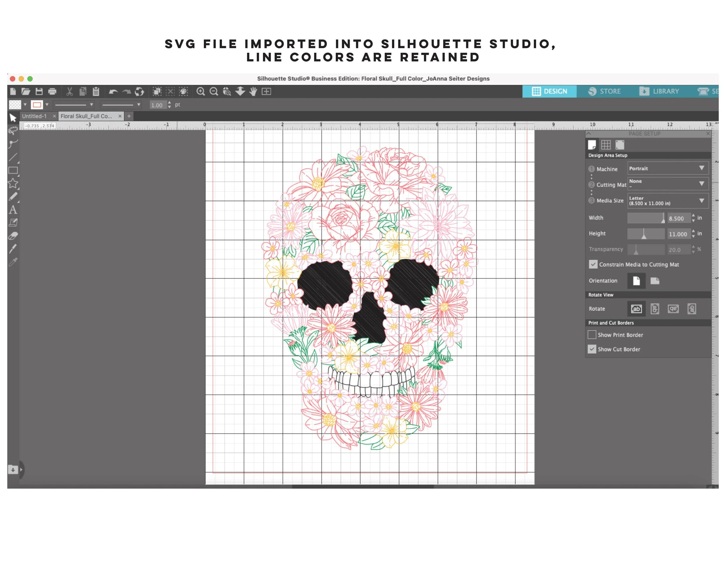Rotate view upside down option
728x563 pixels.
[x=673, y=309]
